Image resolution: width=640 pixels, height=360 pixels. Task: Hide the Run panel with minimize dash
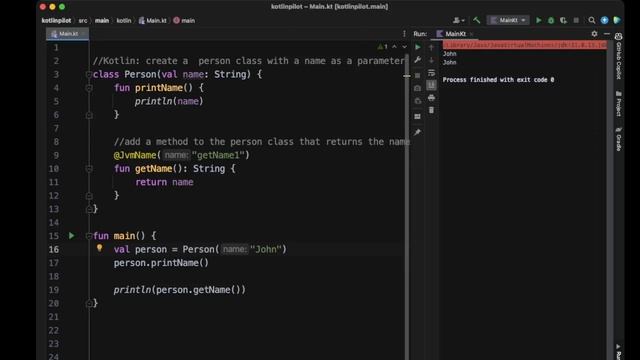click(x=607, y=34)
